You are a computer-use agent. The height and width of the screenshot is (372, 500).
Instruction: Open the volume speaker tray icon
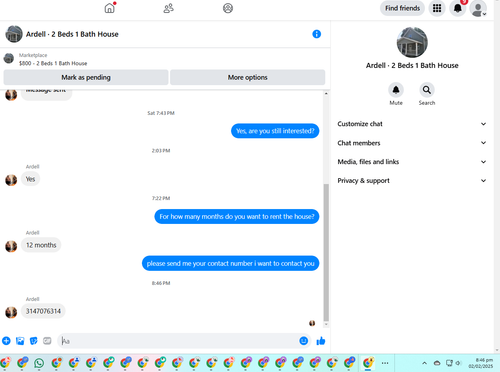[458, 363]
